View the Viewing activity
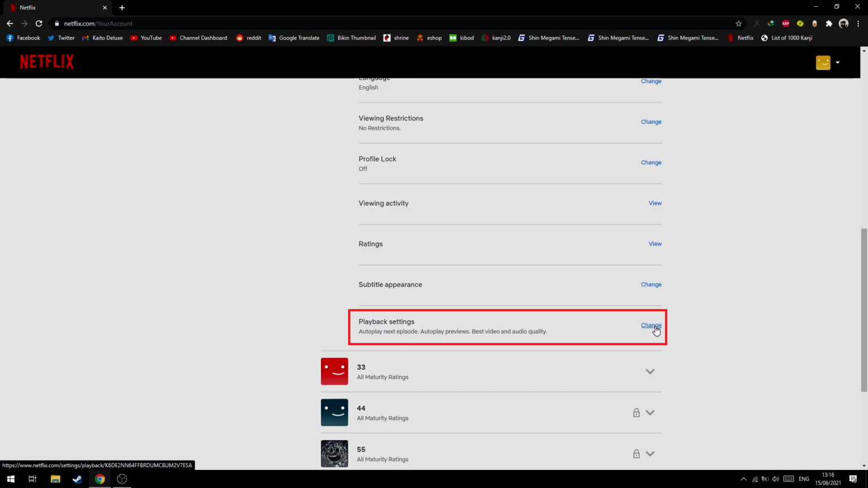This screenshot has height=488, width=868. tap(654, 203)
